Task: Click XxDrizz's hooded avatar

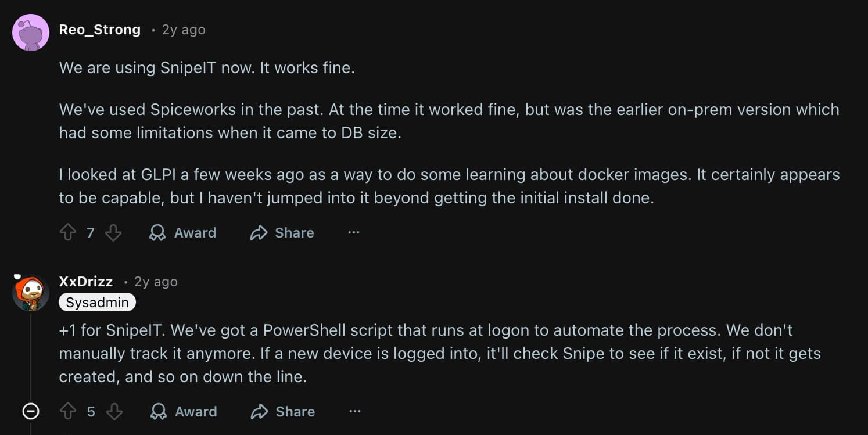Action: [x=30, y=292]
